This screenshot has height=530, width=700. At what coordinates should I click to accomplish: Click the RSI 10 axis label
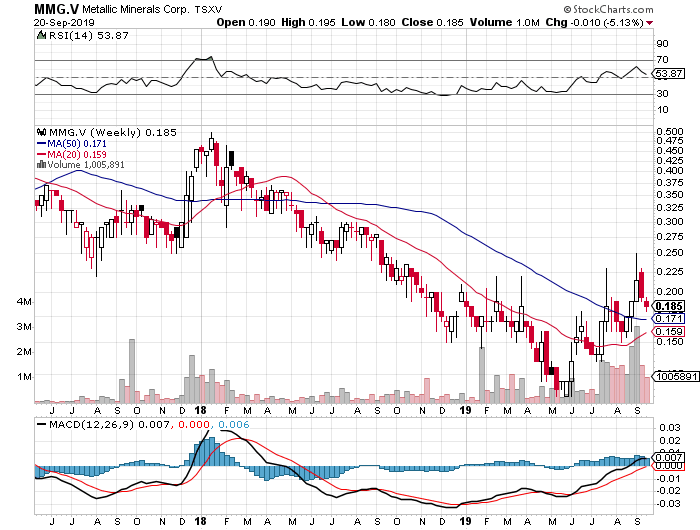tap(662, 109)
